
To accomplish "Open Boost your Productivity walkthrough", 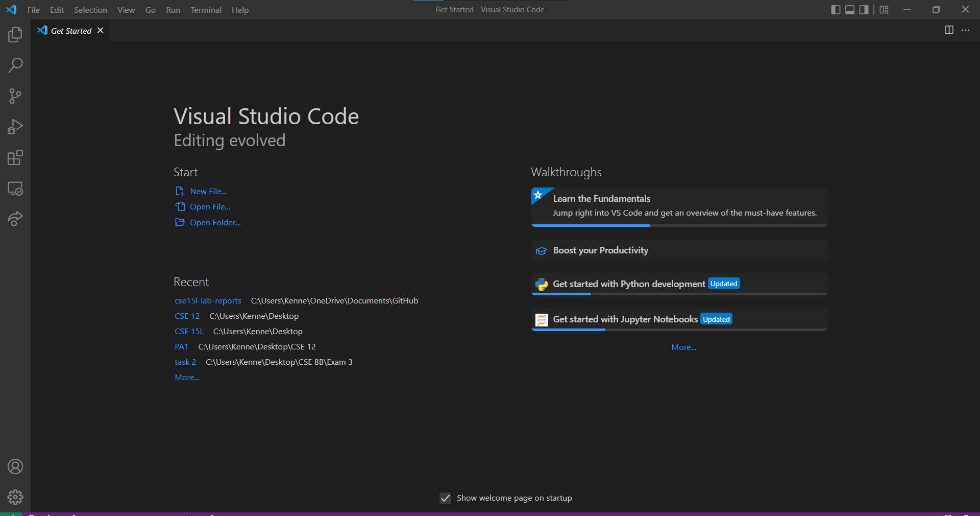I will click(679, 250).
